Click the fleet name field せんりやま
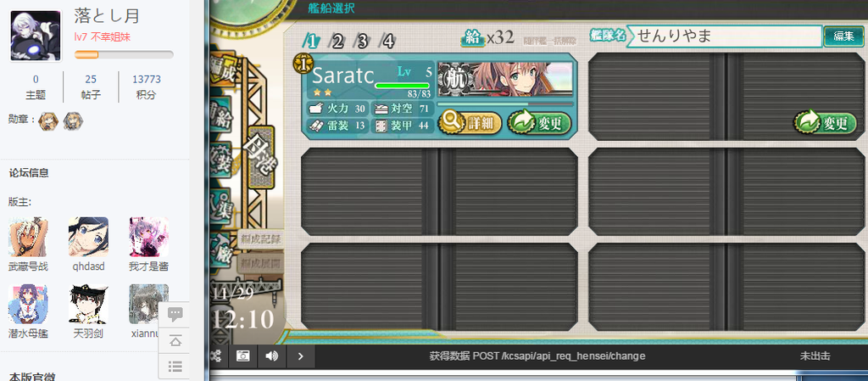The image size is (868, 381). (724, 36)
